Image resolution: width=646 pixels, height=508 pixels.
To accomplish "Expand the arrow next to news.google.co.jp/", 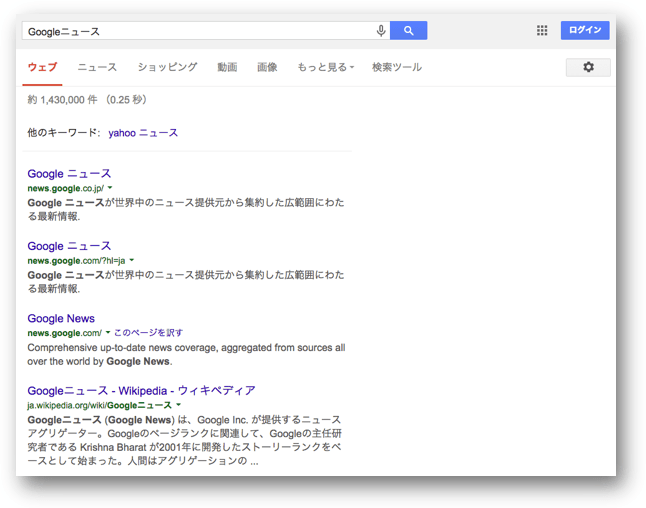I will (110, 188).
